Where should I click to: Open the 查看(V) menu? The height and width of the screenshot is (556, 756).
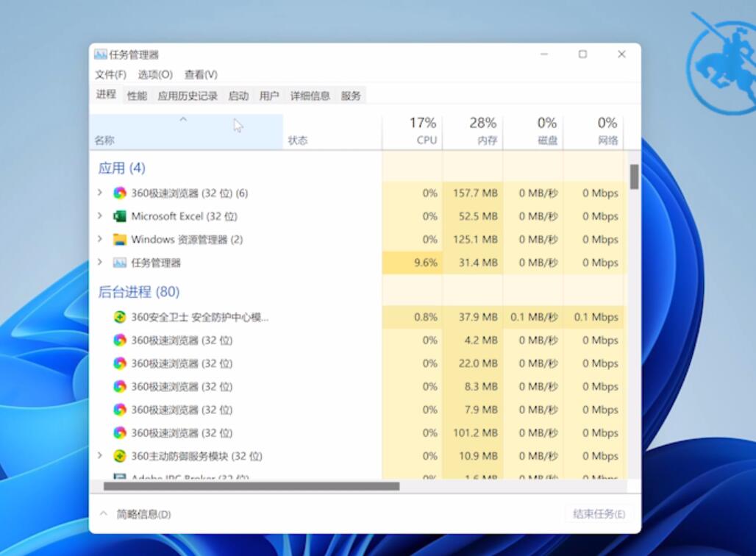pos(201,75)
